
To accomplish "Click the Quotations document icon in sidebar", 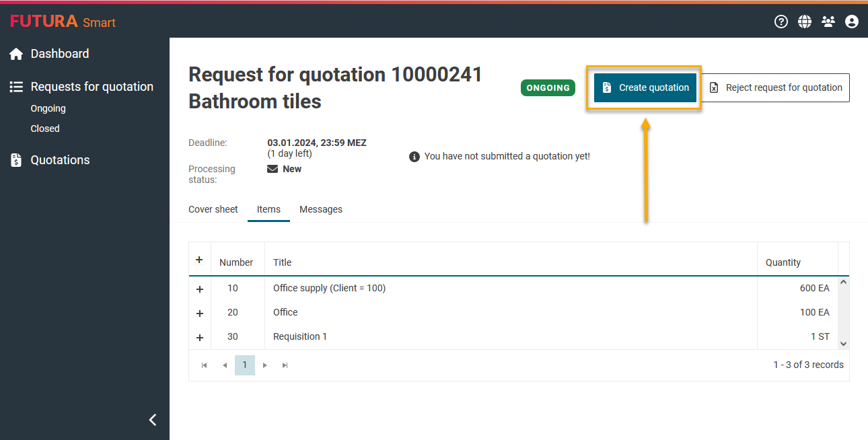I will [x=16, y=160].
